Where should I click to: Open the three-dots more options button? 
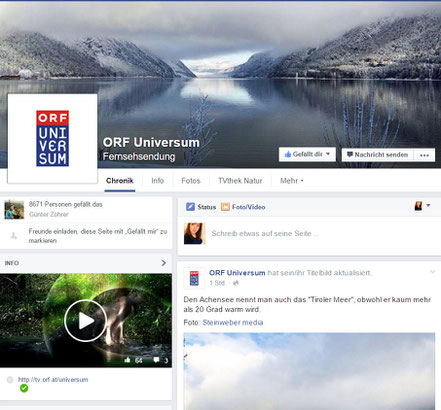point(424,155)
